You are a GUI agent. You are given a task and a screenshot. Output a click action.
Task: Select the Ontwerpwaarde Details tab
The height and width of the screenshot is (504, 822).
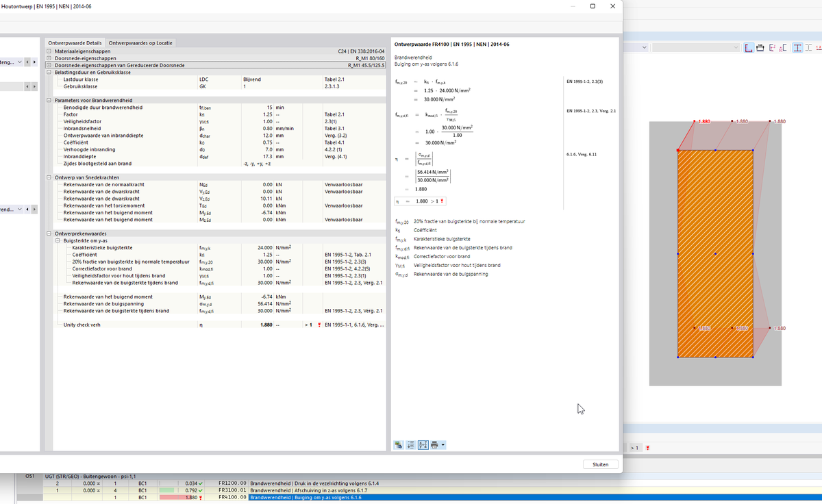pos(74,42)
